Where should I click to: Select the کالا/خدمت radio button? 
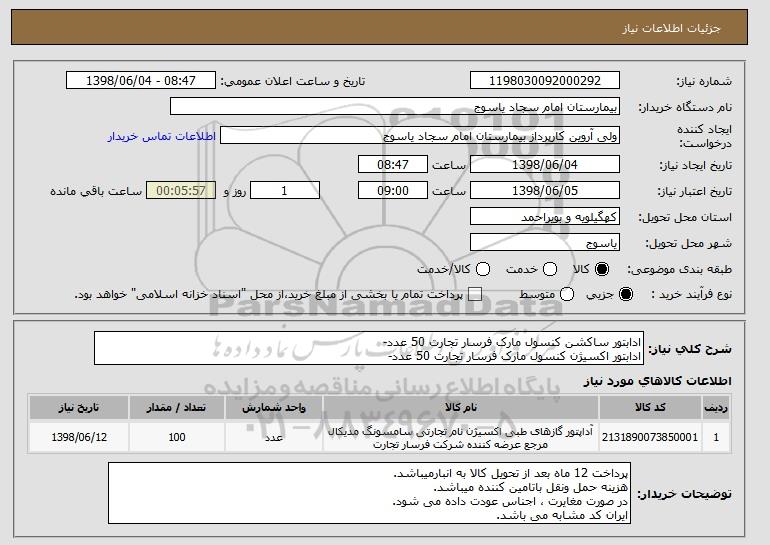(483, 269)
